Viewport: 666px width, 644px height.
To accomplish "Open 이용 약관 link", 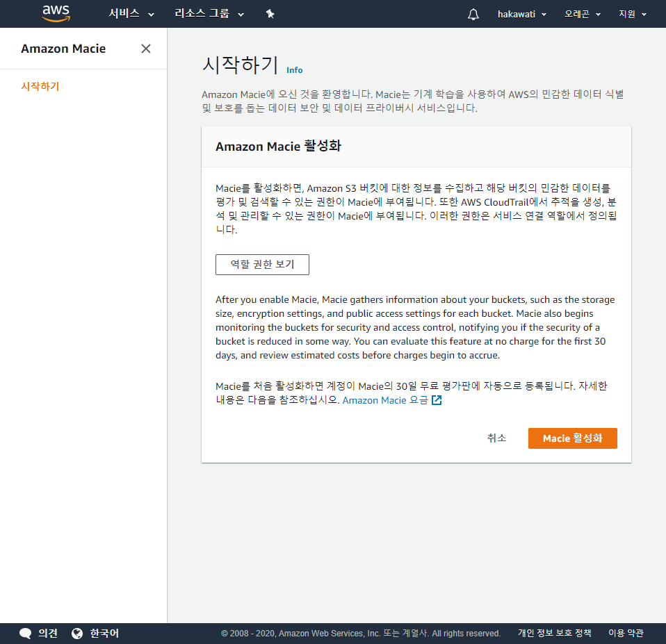I will [626, 633].
